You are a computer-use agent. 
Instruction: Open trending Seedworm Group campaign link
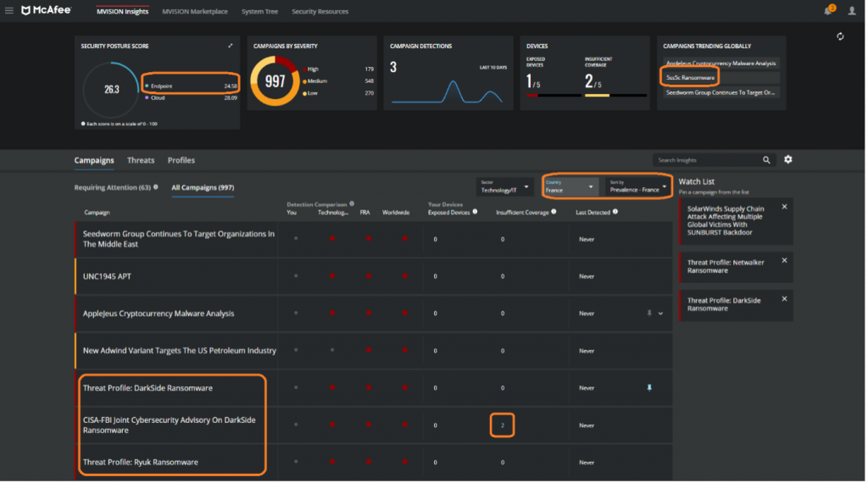pos(721,93)
